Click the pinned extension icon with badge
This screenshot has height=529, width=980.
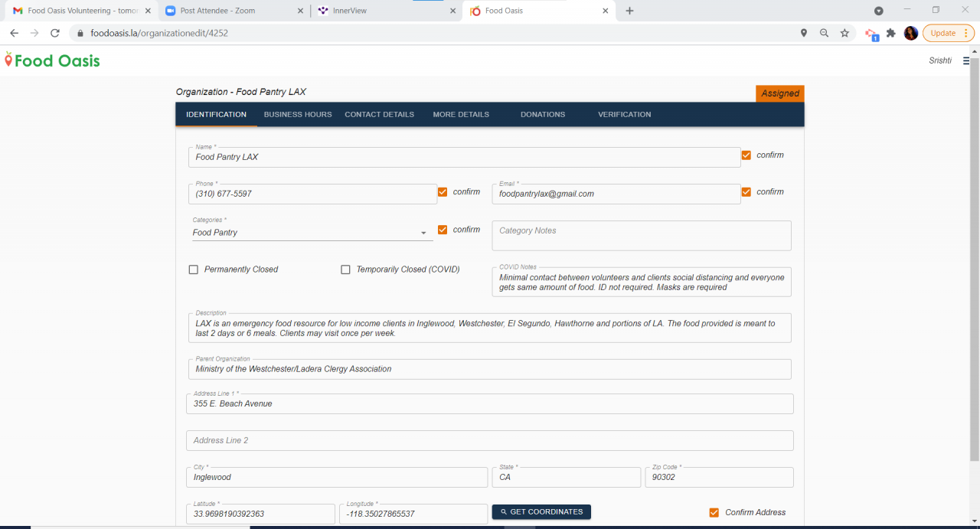click(x=871, y=34)
